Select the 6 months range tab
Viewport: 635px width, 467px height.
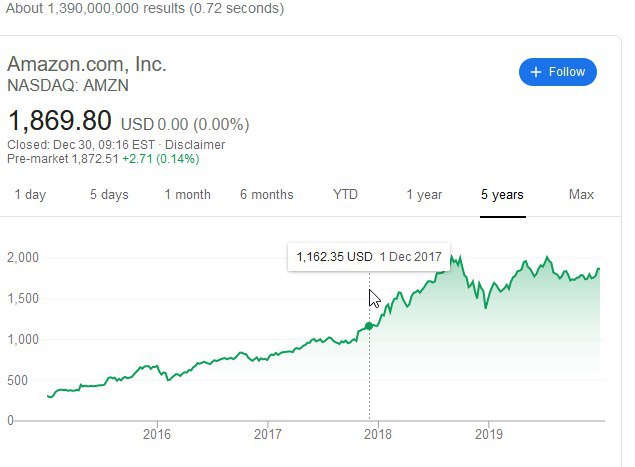(x=266, y=194)
